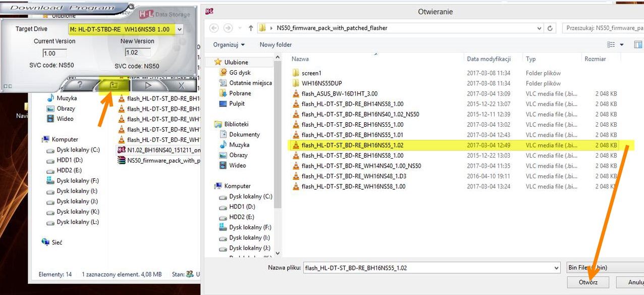Open the address bar history dropdown chevron

pyautogui.click(x=540, y=28)
